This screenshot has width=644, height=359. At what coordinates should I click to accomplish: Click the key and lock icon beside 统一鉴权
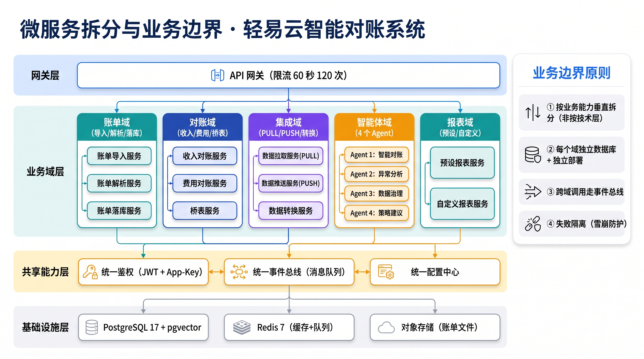pyautogui.click(x=90, y=272)
